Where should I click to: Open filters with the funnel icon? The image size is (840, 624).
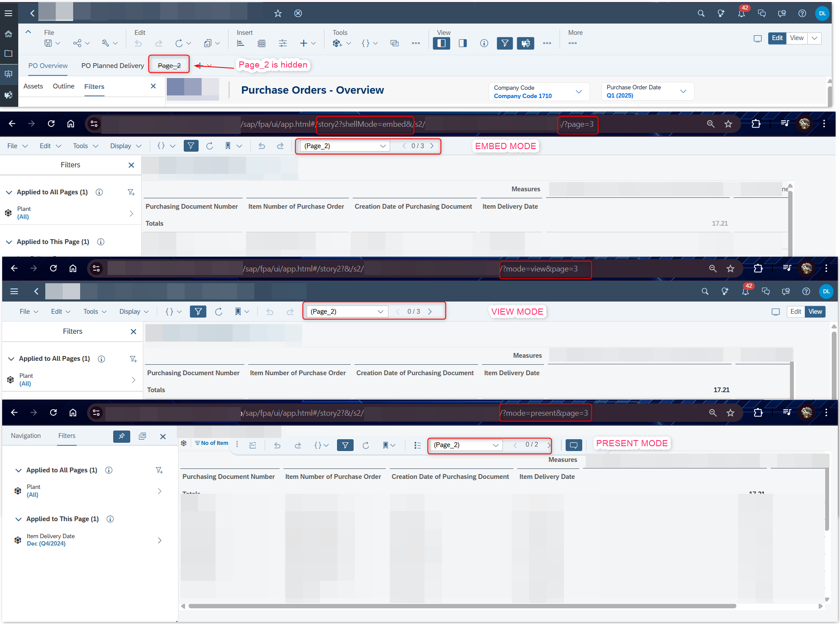coord(505,43)
